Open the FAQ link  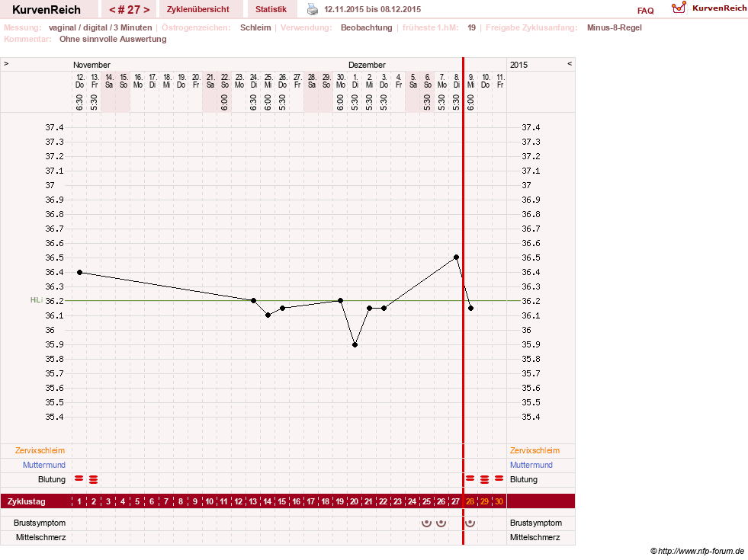point(645,11)
